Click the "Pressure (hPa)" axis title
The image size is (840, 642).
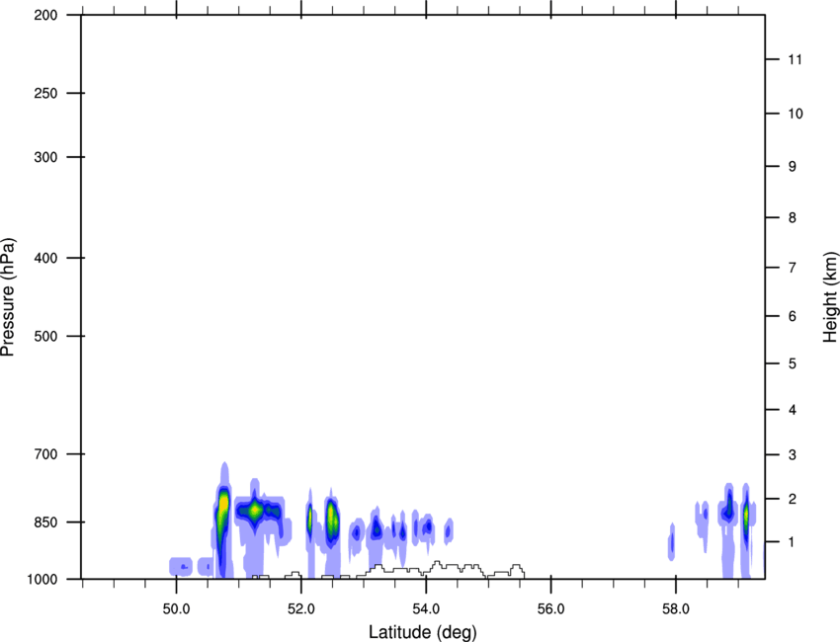click(8, 296)
